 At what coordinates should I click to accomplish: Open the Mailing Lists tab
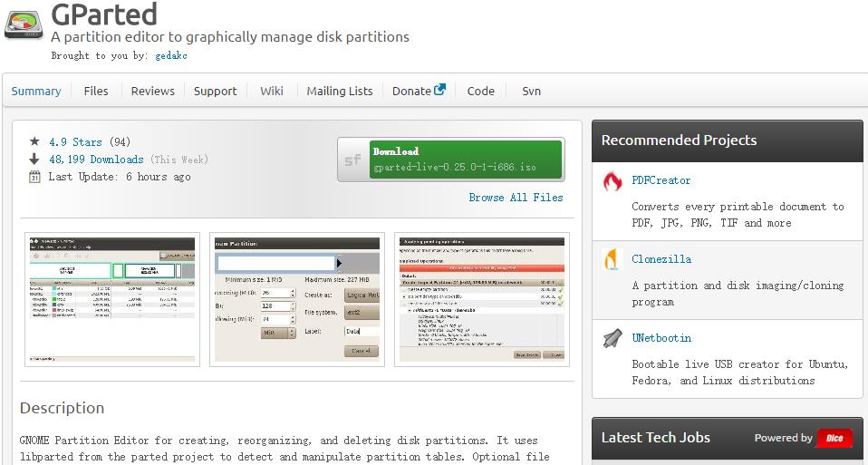click(339, 91)
